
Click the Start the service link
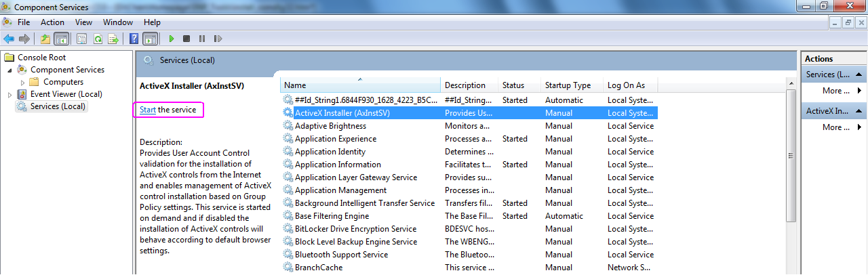[x=147, y=110]
